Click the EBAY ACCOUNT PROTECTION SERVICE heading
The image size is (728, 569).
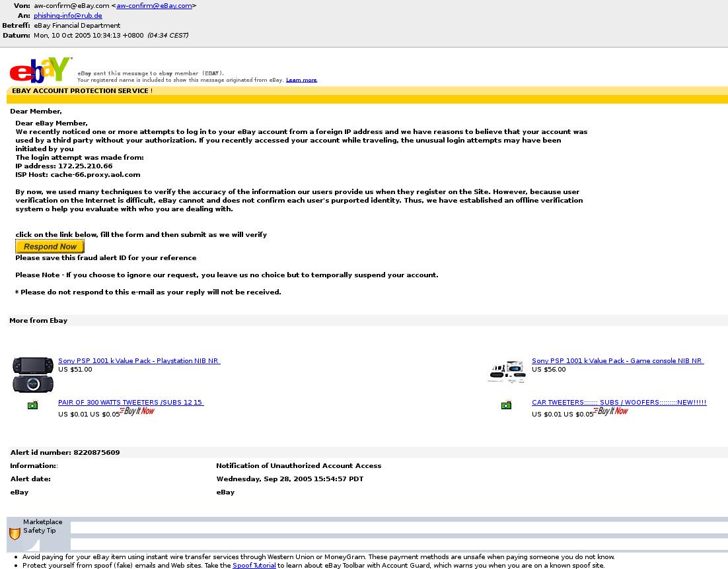82,91
